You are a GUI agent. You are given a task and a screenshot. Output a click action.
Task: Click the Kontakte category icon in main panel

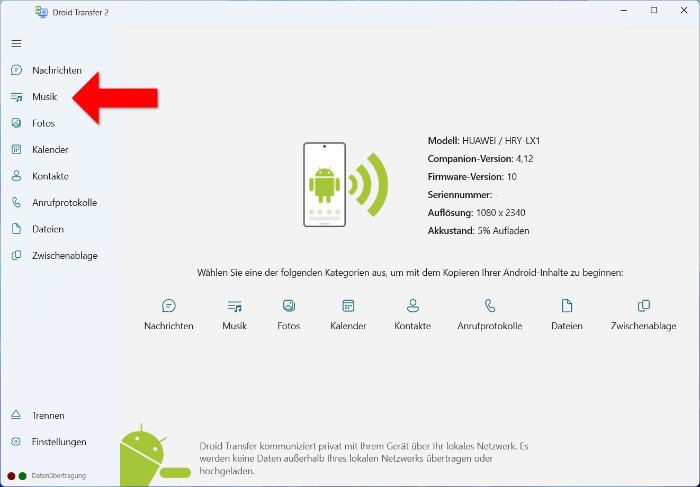412,306
